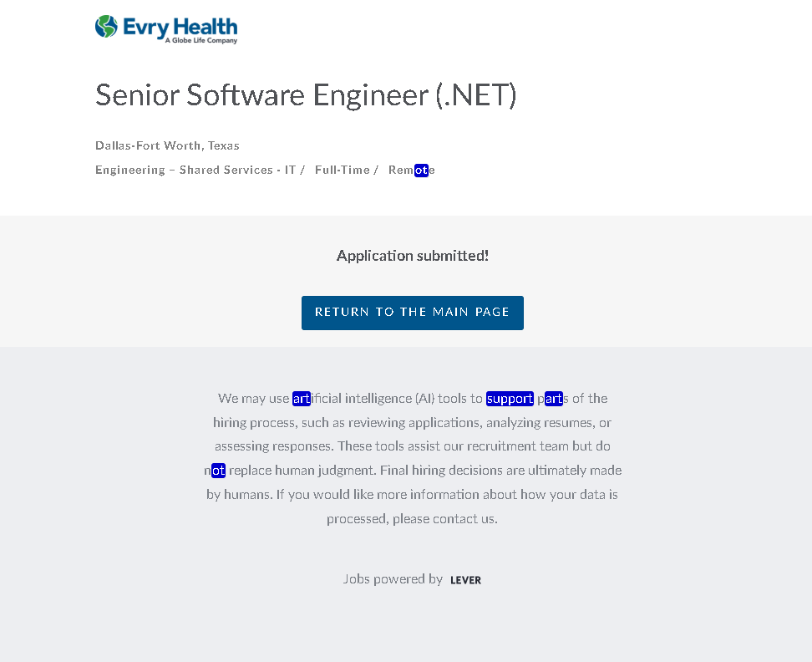Click the "Jobs powered by" text
The height and width of the screenshot is (662, 812).
click(x=393, y=579)
